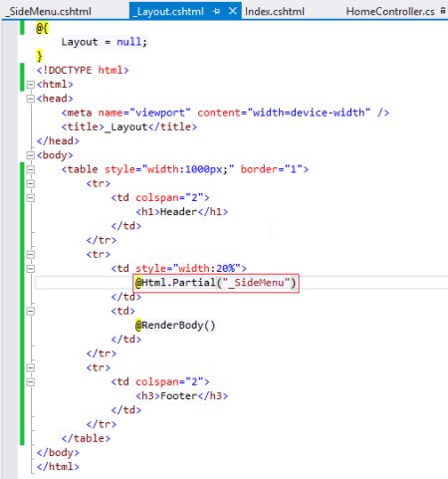Image resolution: width=448 pixels, height=479 pixels.
Task: Click the <!DOCTYPE html> line
Action: coord(83,70)
